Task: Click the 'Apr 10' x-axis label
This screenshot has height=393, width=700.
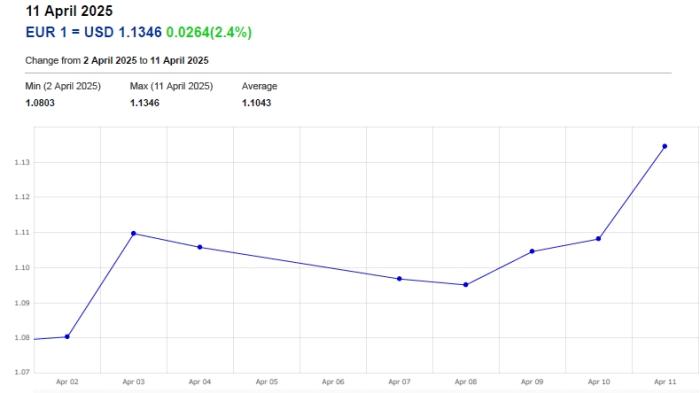Action: tap(599, 382)
